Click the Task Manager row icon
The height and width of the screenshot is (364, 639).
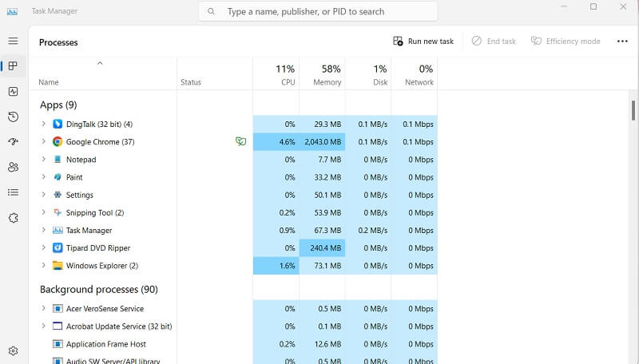coord(58,230)
